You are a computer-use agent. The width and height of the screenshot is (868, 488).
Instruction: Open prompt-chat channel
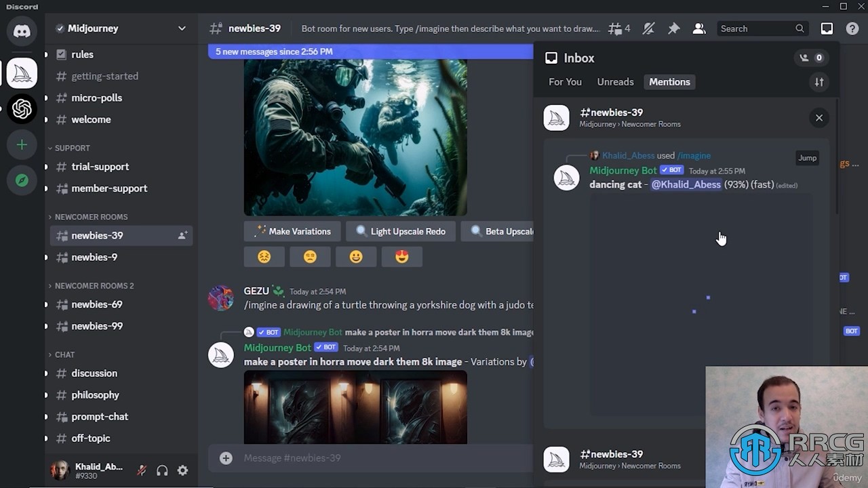(x=121, y=417)
